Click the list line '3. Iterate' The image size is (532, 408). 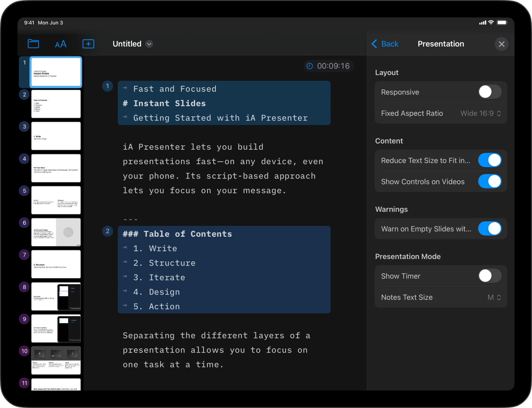tap(159, 278)
